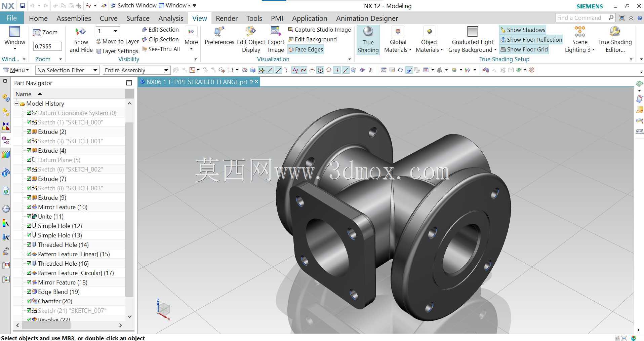The height and width of the screenshot is (341, 644).
Task: Click Edit Object Display icon
Action: pos(251,32)
